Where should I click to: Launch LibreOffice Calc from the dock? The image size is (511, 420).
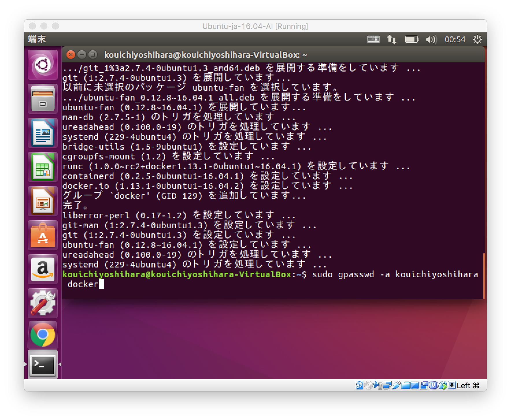pos(43,167)
